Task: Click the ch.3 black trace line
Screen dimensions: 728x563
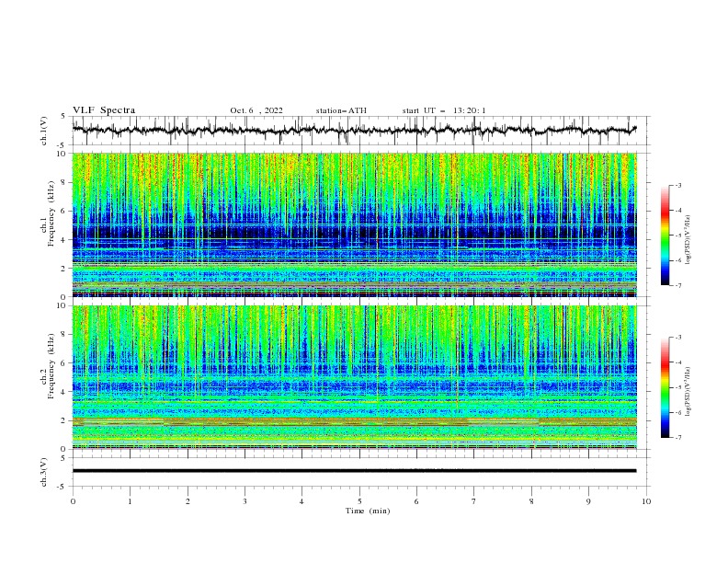Action: point(354,471)
